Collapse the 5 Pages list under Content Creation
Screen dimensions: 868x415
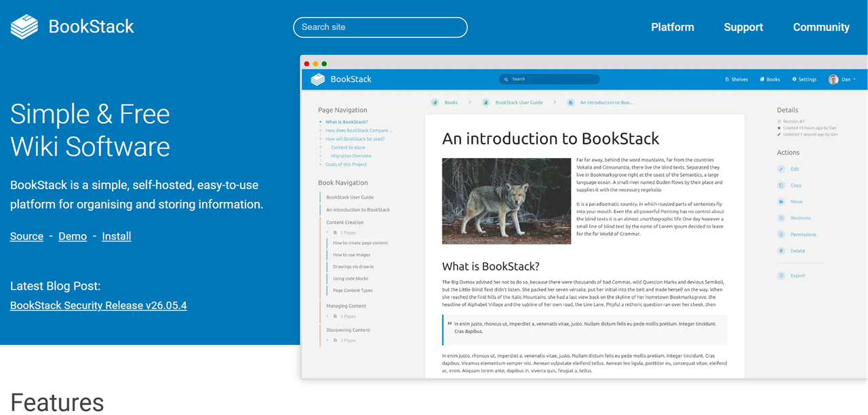tap(342, 233)
